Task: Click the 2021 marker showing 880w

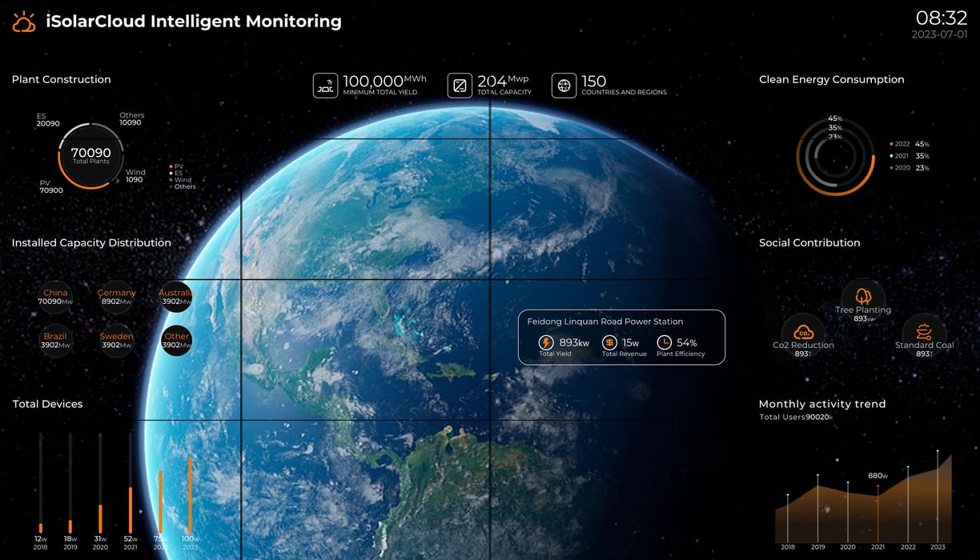Action: [878, 514]
